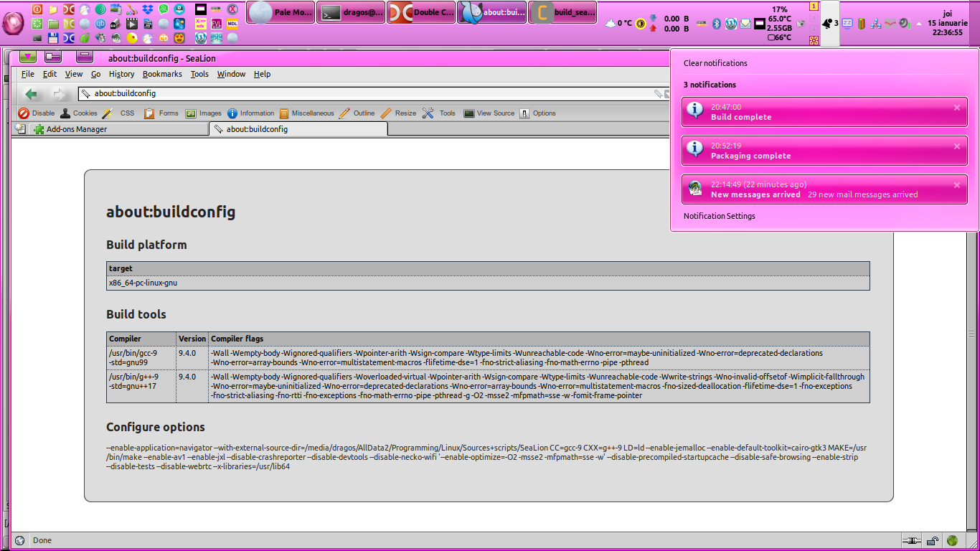This screenshot has height=551, width=980.
Task: Open the window menu green arrow button
Action: (27, 57)
